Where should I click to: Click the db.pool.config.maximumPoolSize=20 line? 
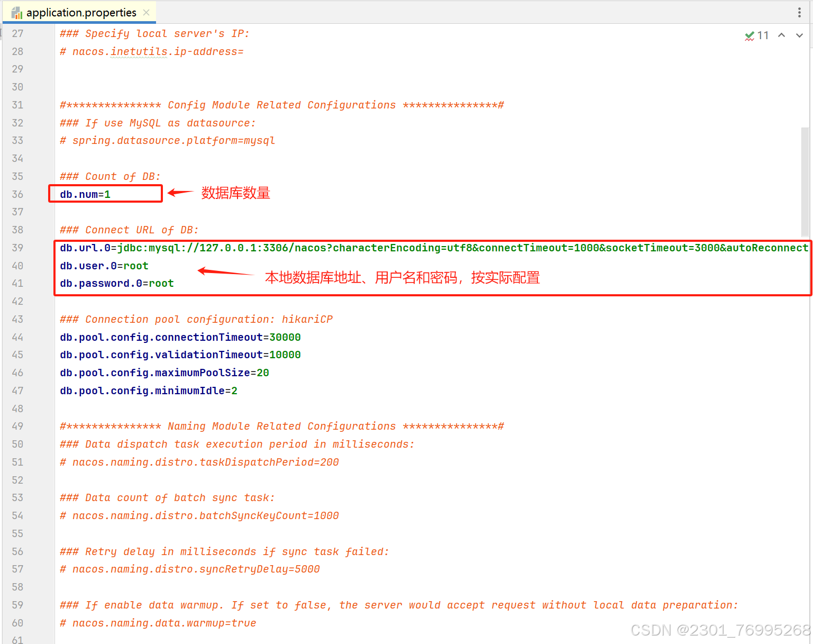click(x=165, y=373)
